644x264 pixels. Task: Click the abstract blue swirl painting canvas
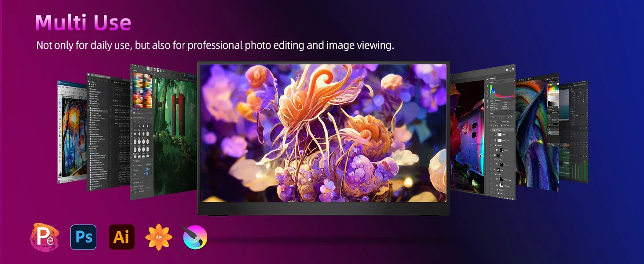531,134
